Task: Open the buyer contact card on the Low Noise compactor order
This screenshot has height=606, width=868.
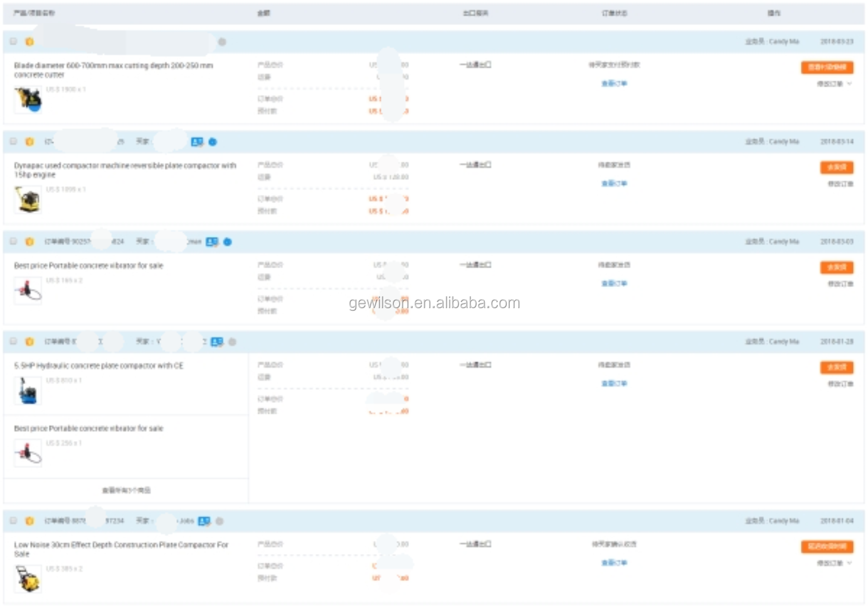Action: [204, 521]
